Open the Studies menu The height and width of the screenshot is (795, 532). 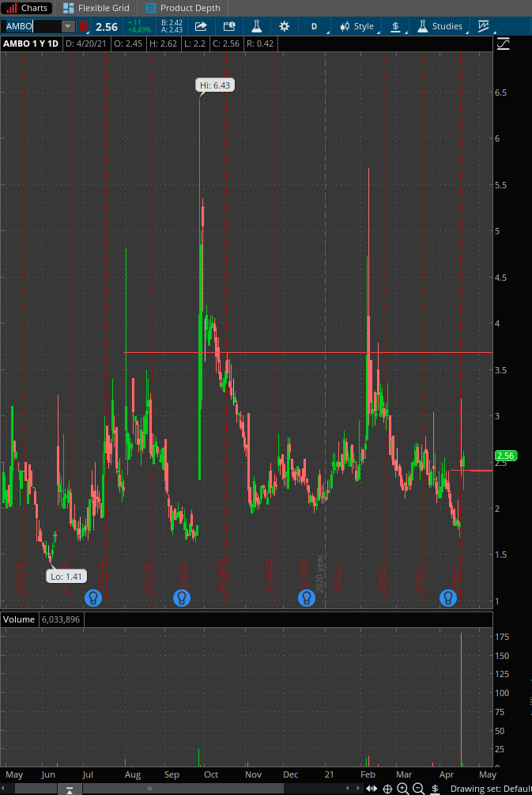tap(440, 26)
